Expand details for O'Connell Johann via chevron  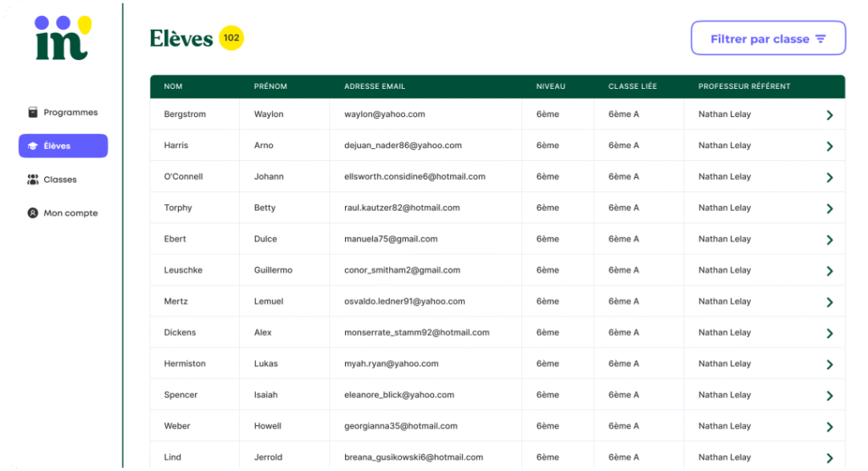pos(829,178)
